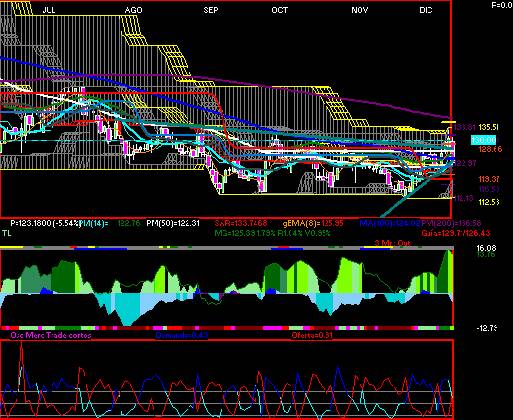The height and width of the screenshot is (420, 513).
Task: Click the AGO month label
Action: (133, 10)
